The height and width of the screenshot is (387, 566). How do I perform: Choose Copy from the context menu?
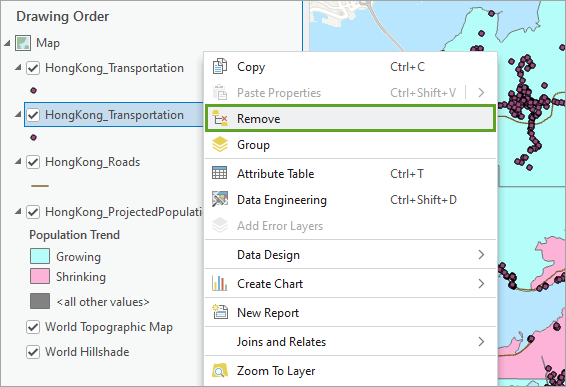(351, 67)
